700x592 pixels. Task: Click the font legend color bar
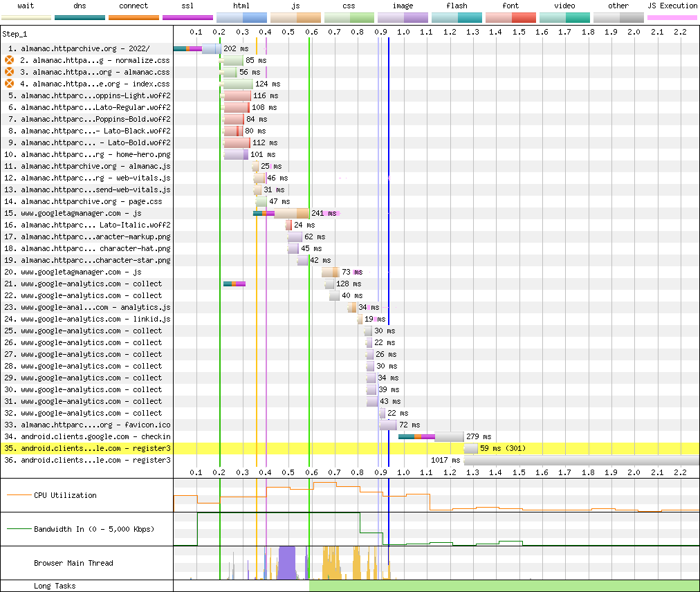click(x=510, y=18)
